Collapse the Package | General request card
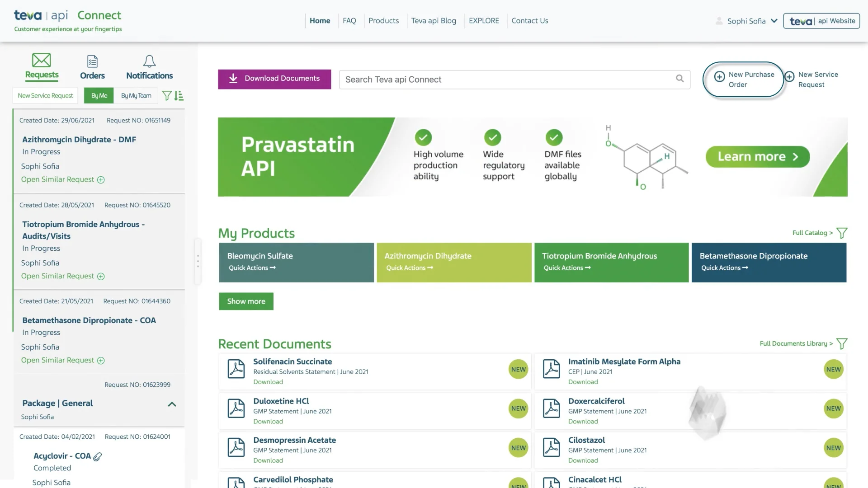Image resolution: width=868 pixels, height=488 pixels. (x=172, y=404)
